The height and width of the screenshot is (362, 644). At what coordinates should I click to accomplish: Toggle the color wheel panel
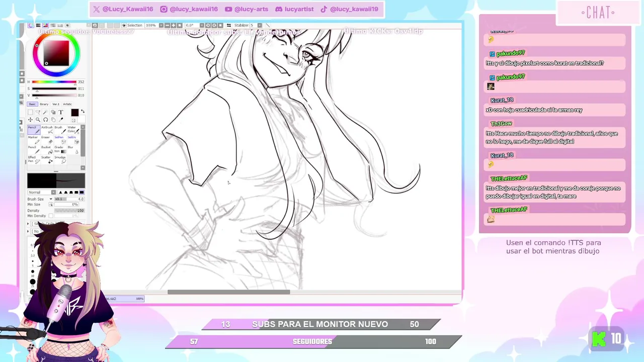pyautogui.click(x=31, y=25)
